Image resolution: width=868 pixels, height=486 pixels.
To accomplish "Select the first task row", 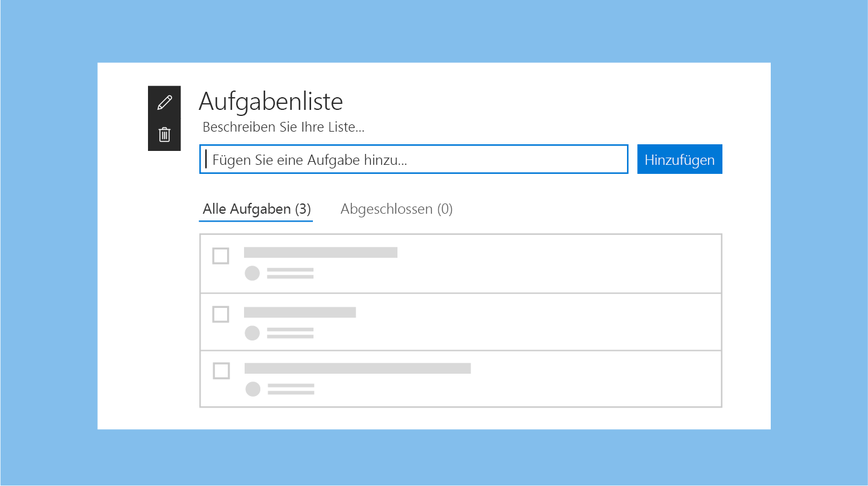I will pyautogui.click(x=461, y=263).
